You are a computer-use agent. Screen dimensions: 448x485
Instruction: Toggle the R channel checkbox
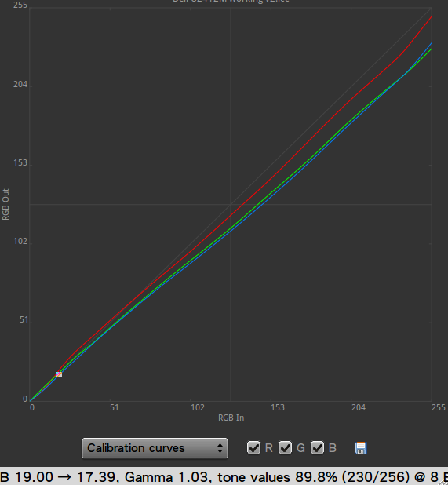[253, 447]
